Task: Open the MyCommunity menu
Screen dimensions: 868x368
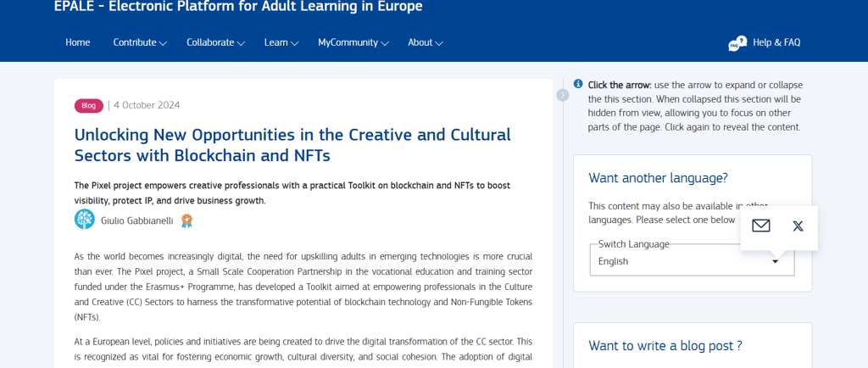Action: tap(353, 42)
